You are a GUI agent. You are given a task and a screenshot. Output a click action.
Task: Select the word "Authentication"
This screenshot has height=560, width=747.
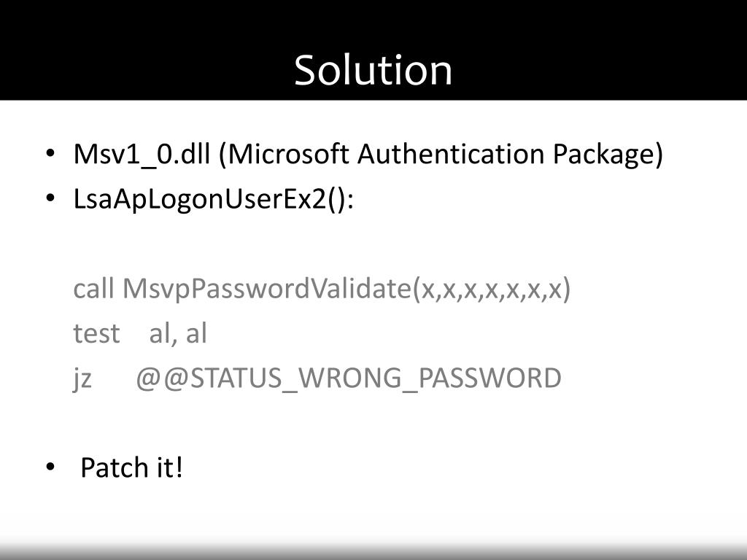(451, 154)
